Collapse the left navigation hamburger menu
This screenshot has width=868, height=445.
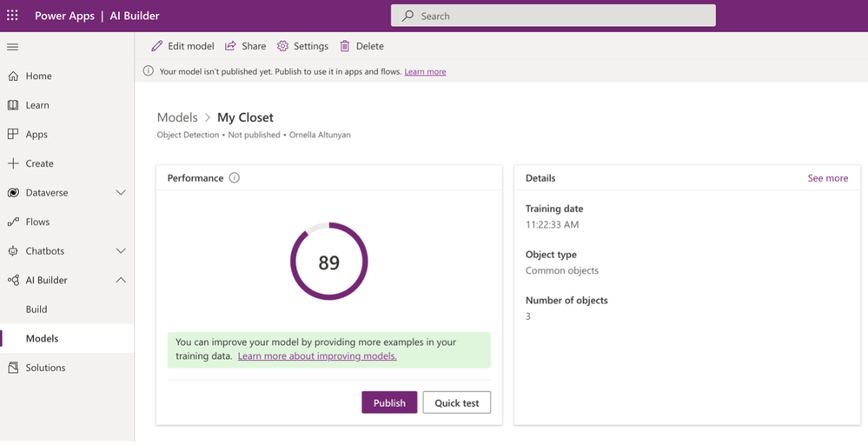tap(13, 47)
